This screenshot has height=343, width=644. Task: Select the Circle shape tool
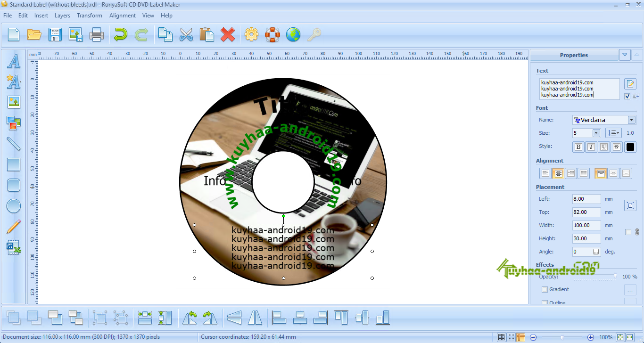point(14,206)
